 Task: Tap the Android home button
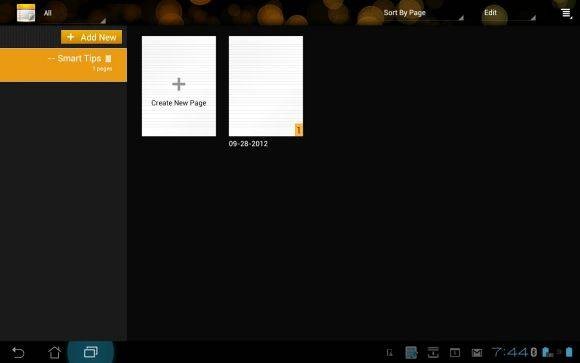click(55, 352)
